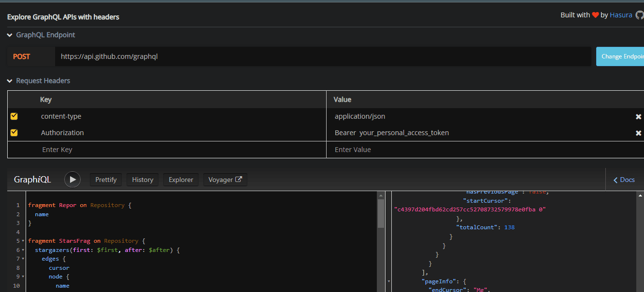Screen dimensions: 644x292
Task: Edit the endpoint URL field
Action: tap(323, 56)
